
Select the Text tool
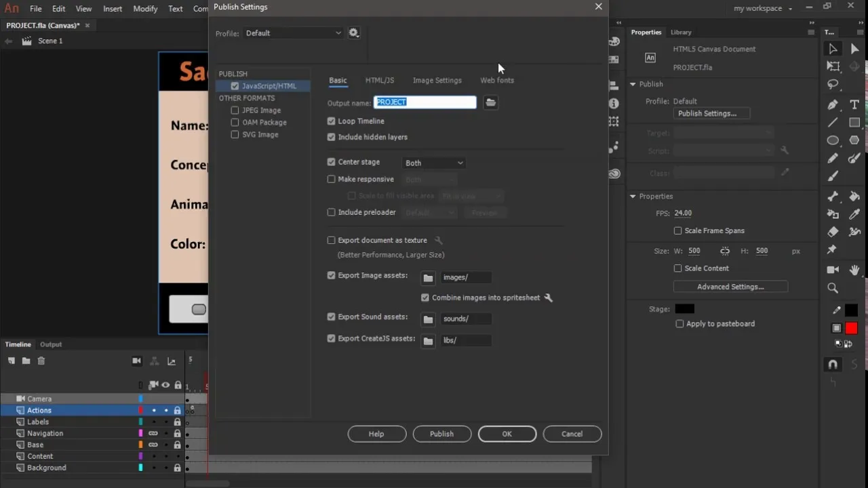(x=854, y=104)
